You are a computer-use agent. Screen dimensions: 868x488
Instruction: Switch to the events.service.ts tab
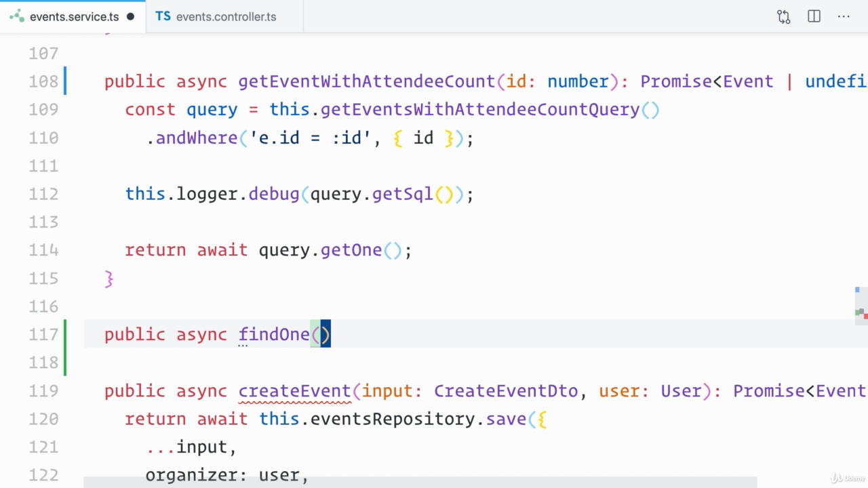tap(73, 17)
